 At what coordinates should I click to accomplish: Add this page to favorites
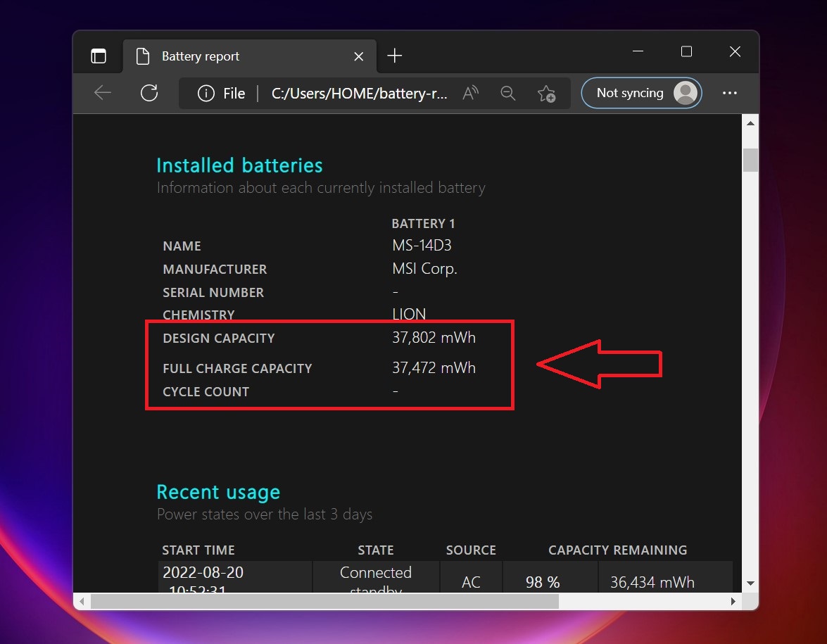pos(546,94)
